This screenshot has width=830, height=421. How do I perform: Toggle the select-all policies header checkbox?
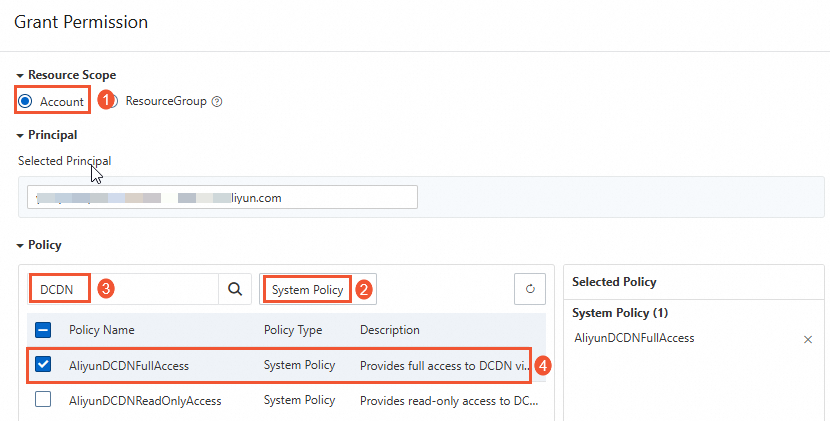[43, 330]
